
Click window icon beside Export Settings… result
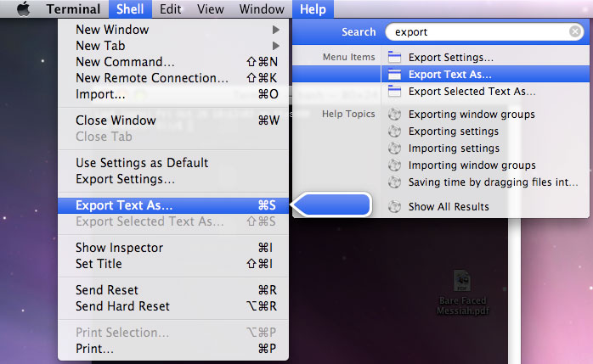[394, 57]
